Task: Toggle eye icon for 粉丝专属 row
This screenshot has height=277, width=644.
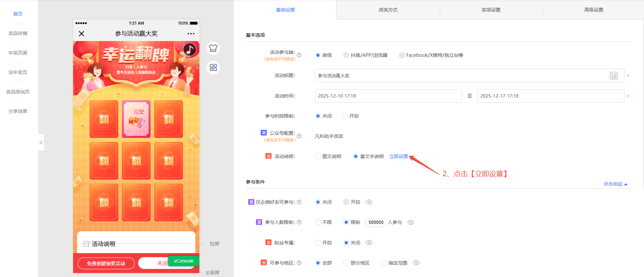Action: tap(369, 242)
